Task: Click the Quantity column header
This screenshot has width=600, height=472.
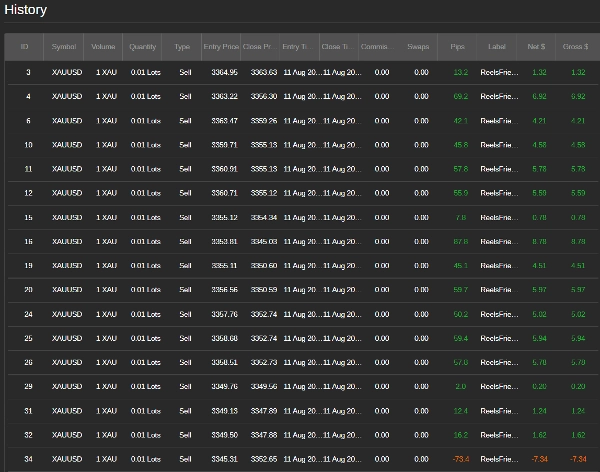Action: point(143,46)
